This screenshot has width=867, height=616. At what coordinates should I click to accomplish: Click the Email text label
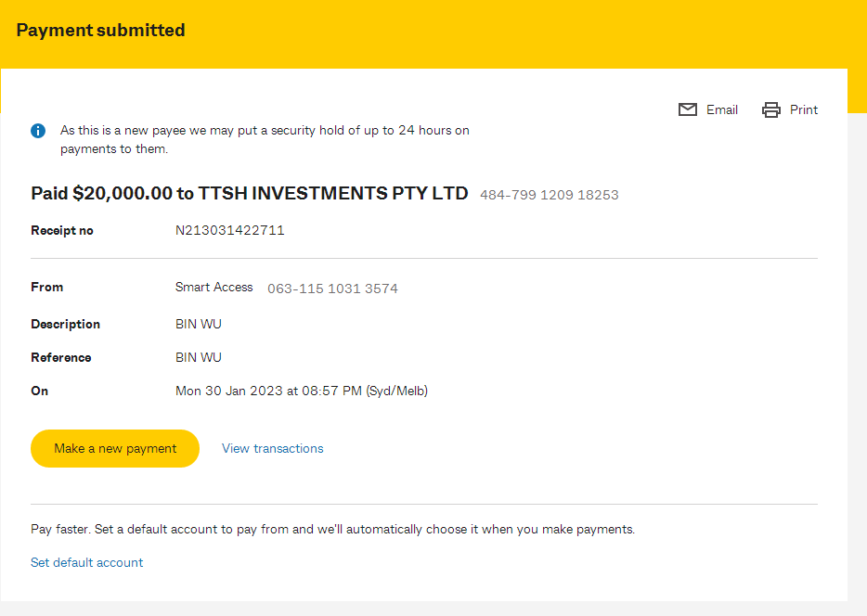click(x=721, y=110)
